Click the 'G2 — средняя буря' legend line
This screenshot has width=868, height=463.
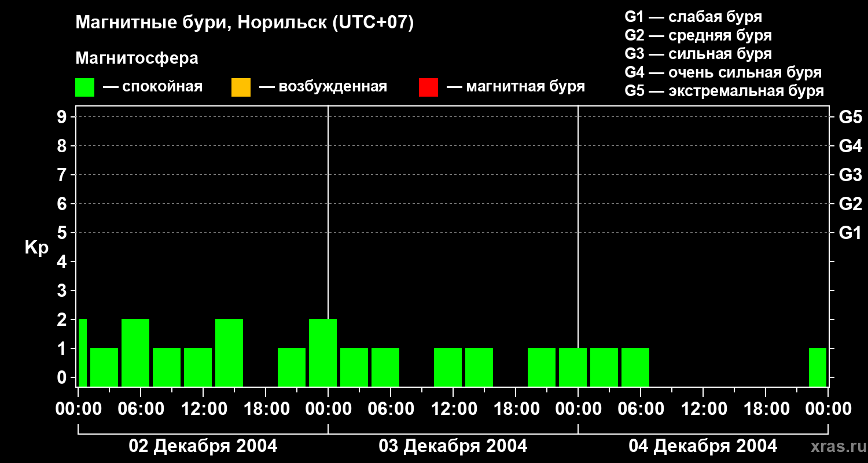[698, 35]
